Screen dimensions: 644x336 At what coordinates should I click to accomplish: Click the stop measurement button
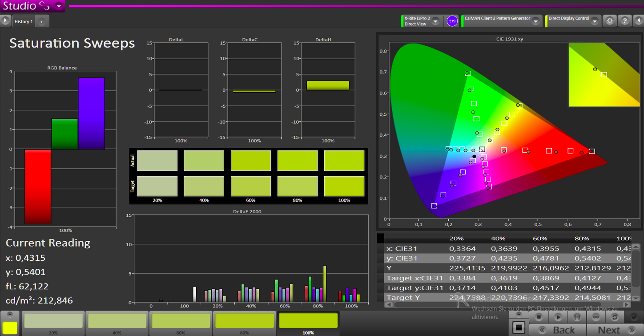coord(539,317)
